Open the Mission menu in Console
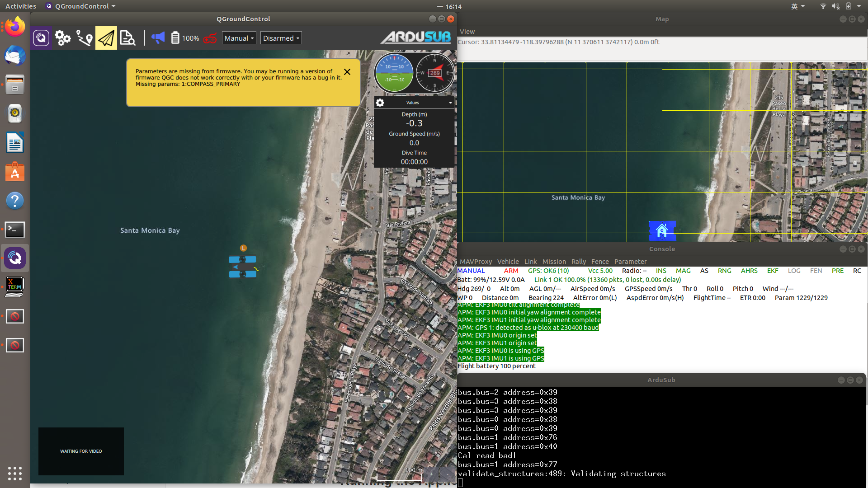The width and height of the screenshot is (868, 488). (x=554, y=262)
